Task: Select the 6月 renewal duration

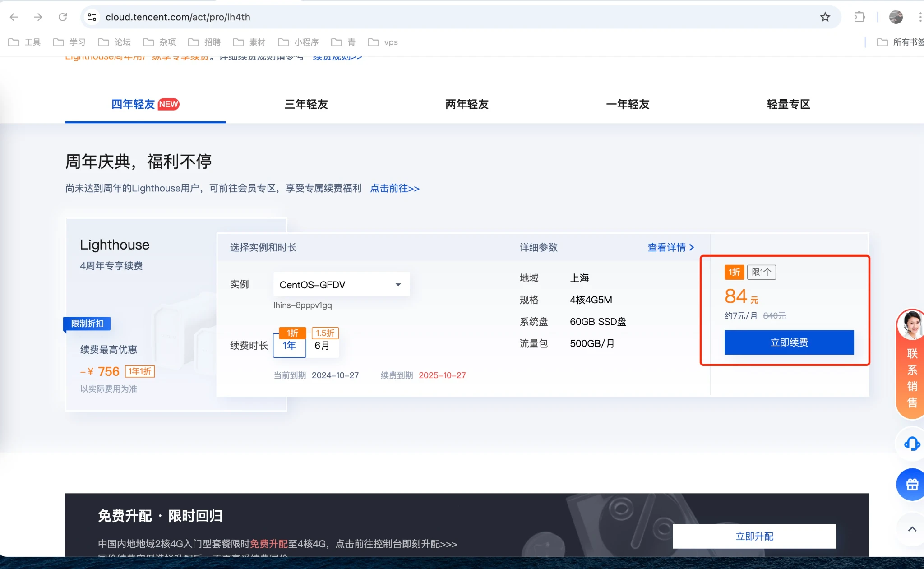Action: 322,346
